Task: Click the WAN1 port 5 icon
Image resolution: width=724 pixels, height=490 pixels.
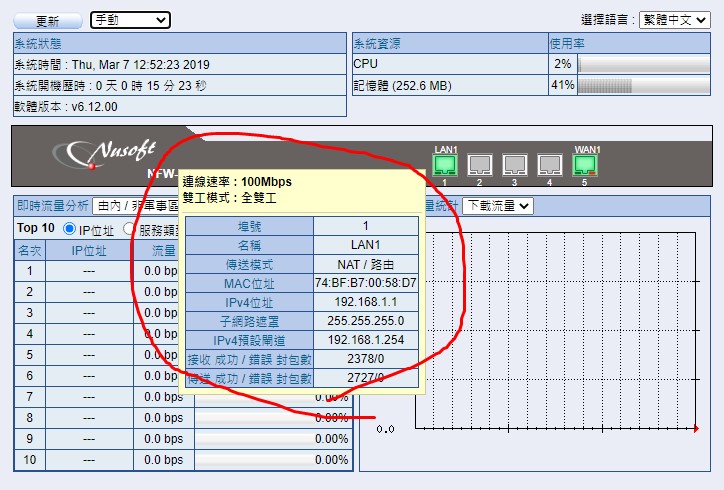Action: [x=586, y=165]
